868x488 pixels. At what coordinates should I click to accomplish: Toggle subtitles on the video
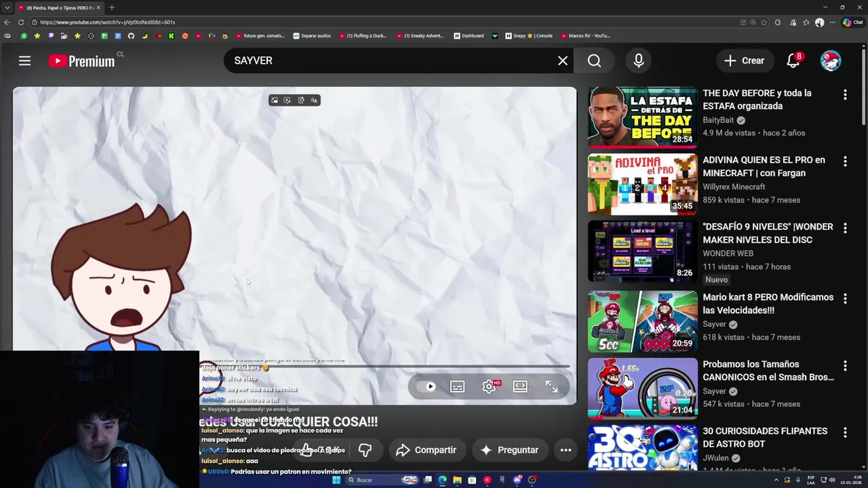(457, 386)
